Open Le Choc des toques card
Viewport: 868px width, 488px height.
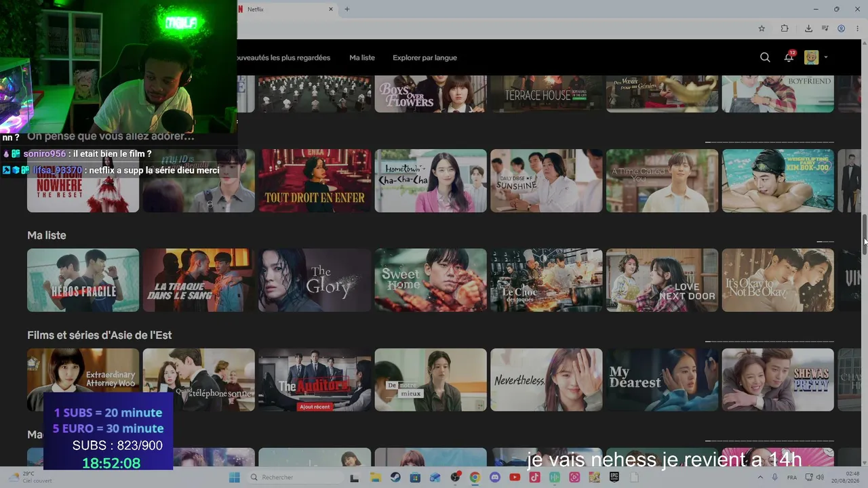click(546, 280)
